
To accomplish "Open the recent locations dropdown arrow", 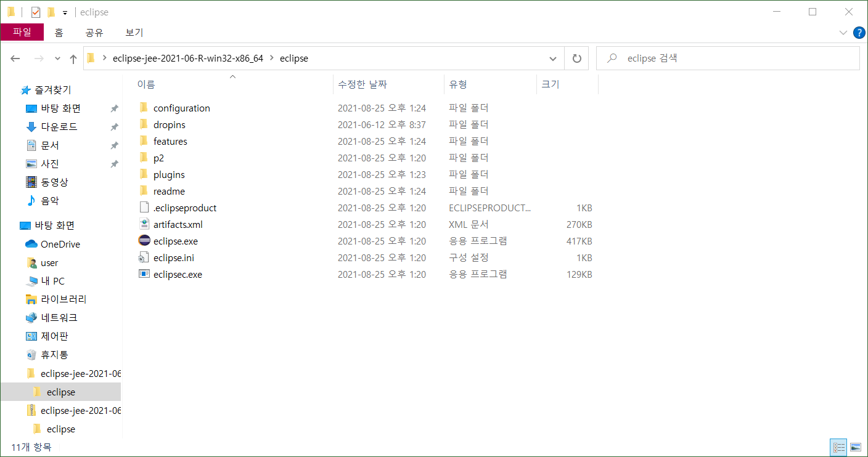I will pos(57,59).
